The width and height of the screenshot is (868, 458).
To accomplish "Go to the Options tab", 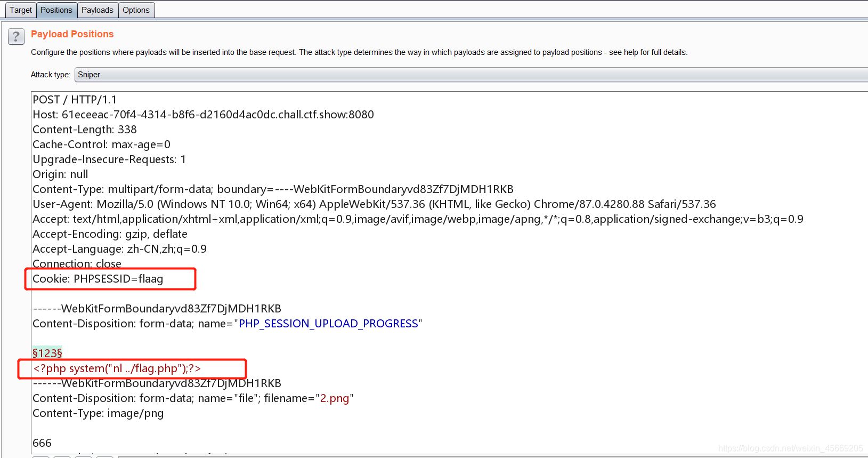I will point(136,10).
